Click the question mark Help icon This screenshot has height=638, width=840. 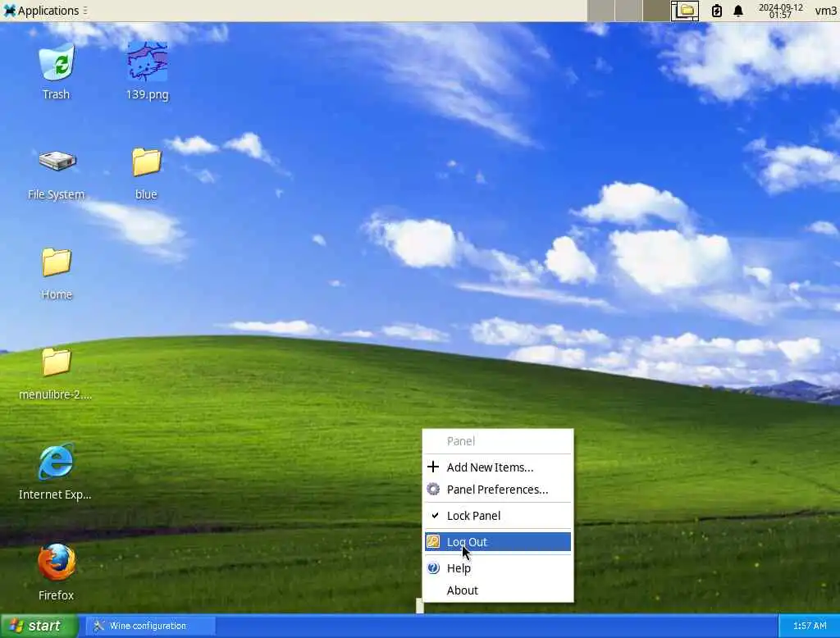point(433,567)
